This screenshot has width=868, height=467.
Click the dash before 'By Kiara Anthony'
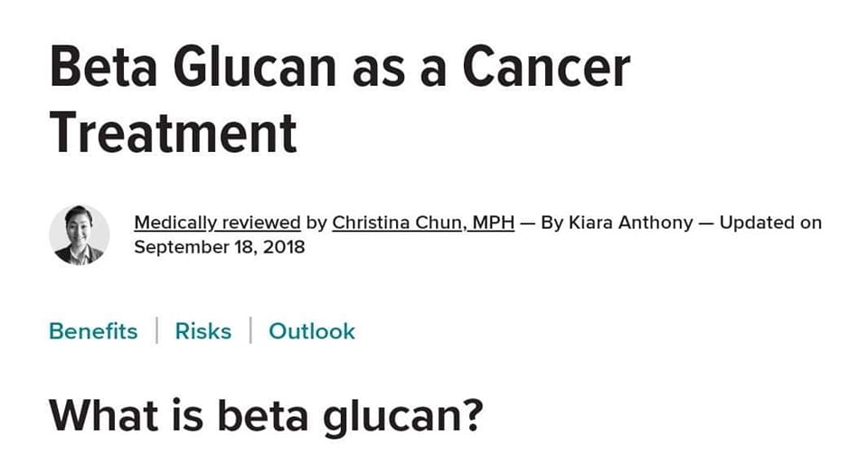(527, 224)
